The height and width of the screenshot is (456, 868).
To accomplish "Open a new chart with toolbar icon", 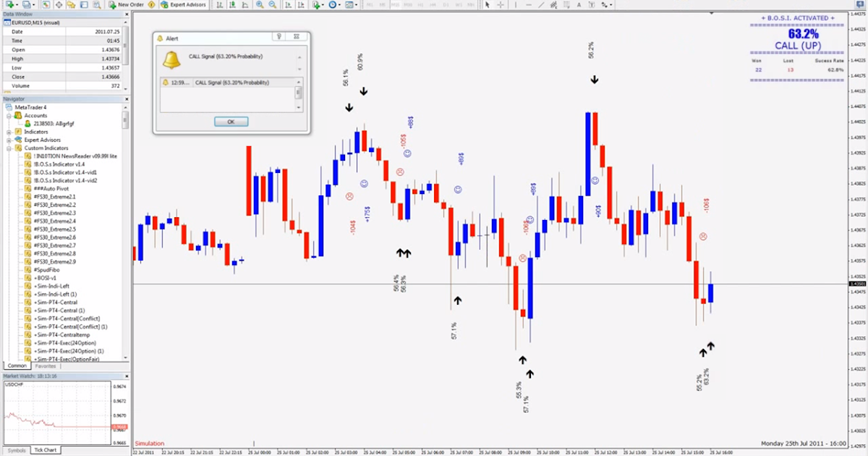I will pyautogui.click(x=10, y=4).
